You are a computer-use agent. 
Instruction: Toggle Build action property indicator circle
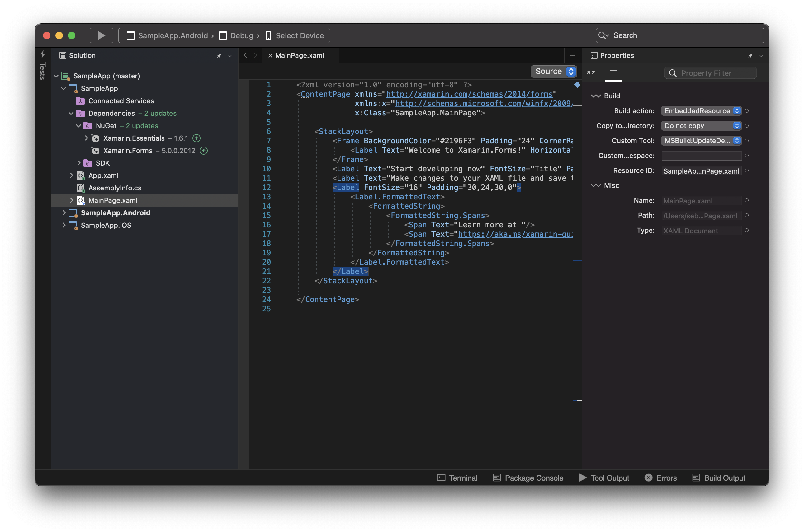coord(747,111)
